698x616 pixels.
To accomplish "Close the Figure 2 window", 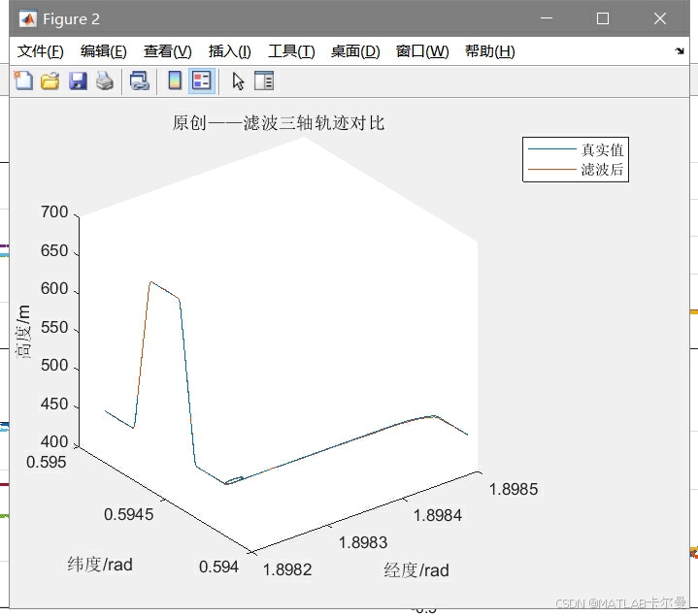I will pos(660,18).
